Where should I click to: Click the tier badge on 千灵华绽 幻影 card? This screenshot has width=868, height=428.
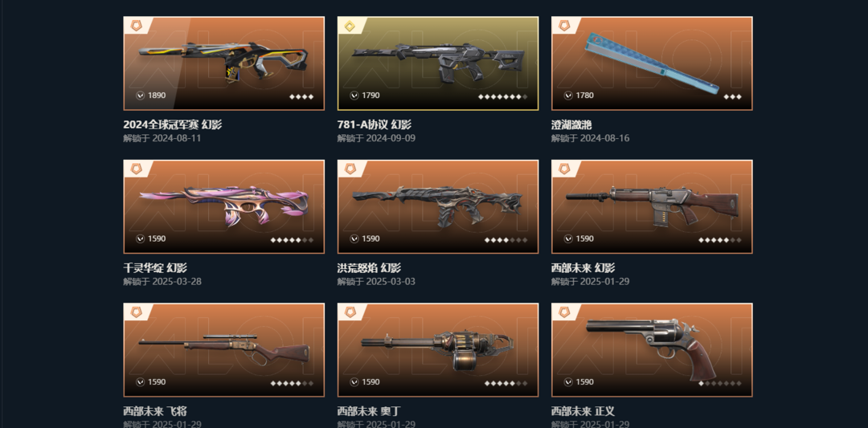136,169
